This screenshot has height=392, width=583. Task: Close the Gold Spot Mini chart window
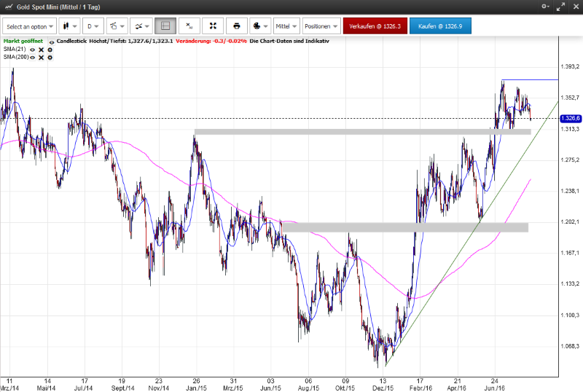point(576,7)
